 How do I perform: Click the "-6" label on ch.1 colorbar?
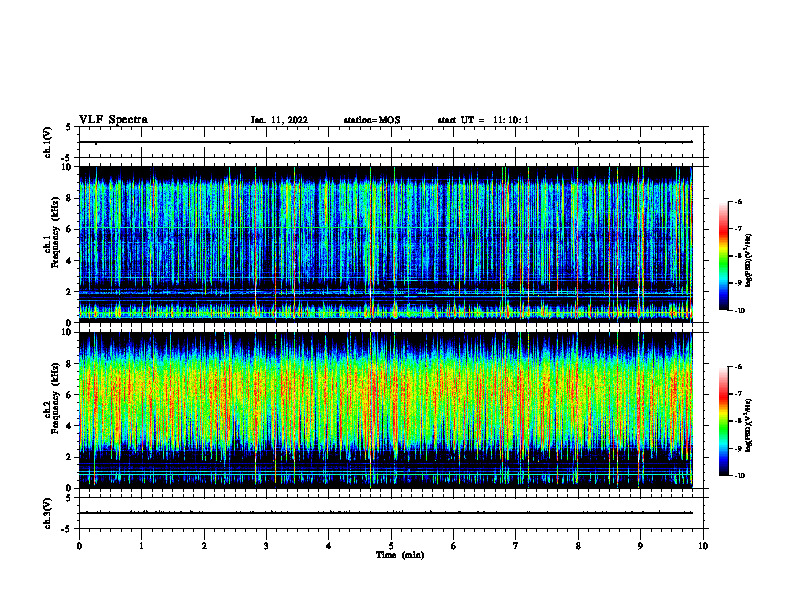738,201
